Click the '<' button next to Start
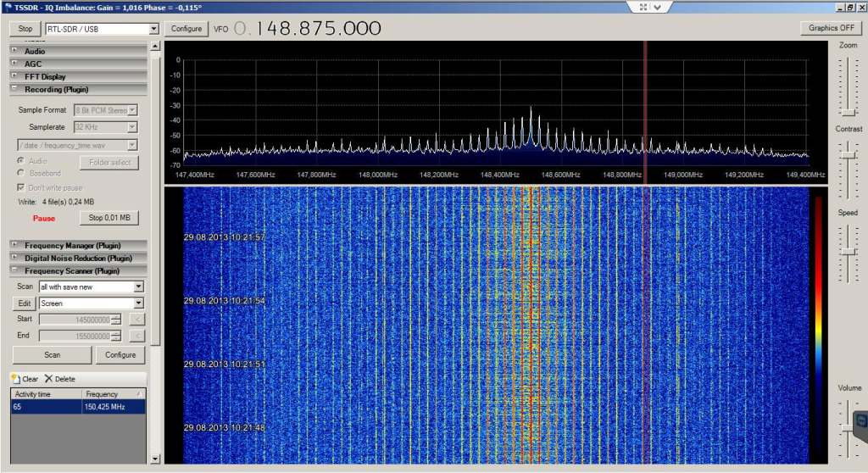The width and height of the screenshot is (868, 473). (137, 320)
